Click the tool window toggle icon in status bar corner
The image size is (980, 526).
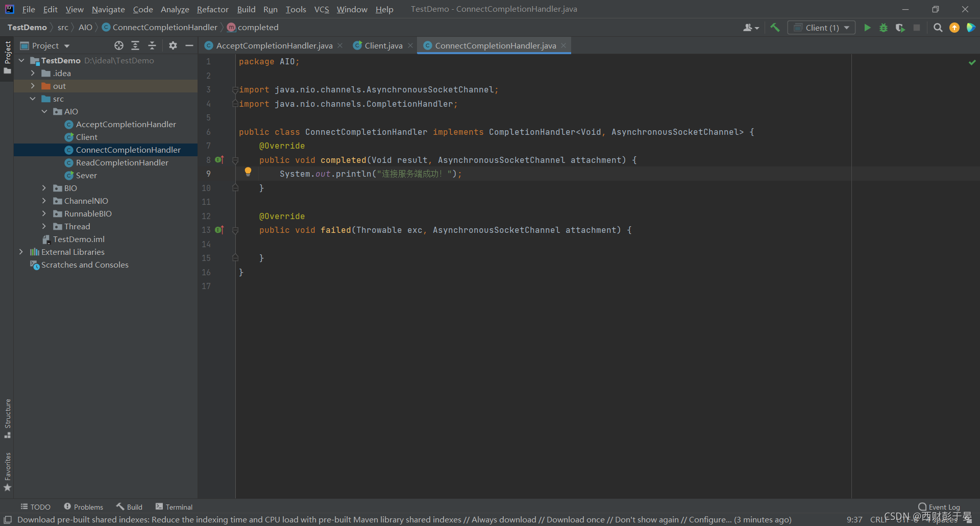pos(8,519)
